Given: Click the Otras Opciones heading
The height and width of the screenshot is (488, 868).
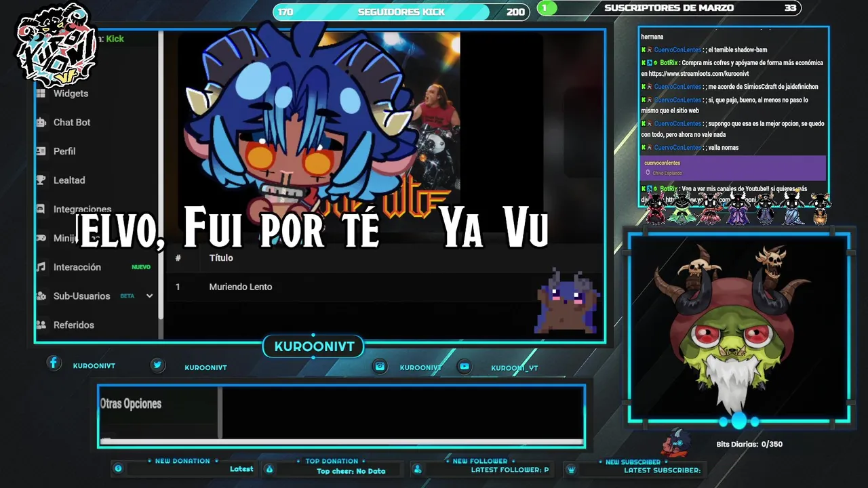Looking at the screenshot, I should click(131, 404).
